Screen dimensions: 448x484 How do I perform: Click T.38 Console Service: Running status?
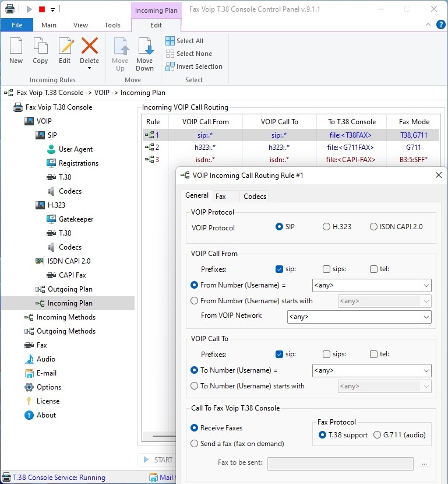54,478
